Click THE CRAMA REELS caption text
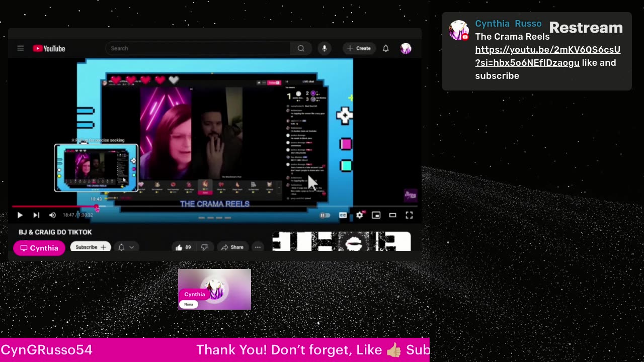Image resolution: width=644 pixels, height=362 pixels. tap(215, 204)
